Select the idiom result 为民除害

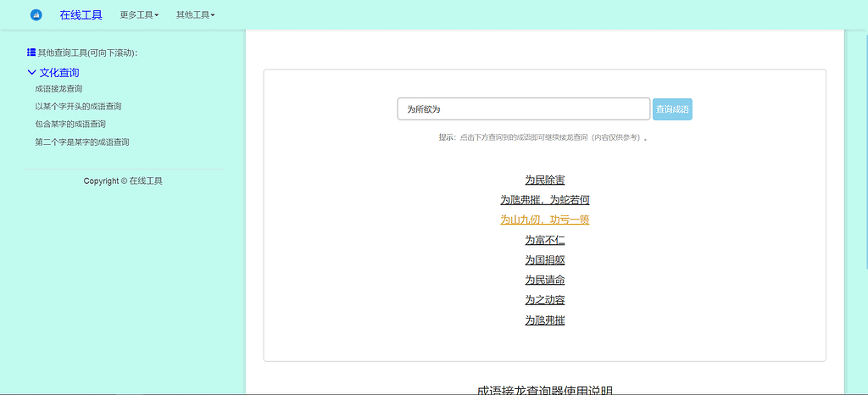point(545,180)
